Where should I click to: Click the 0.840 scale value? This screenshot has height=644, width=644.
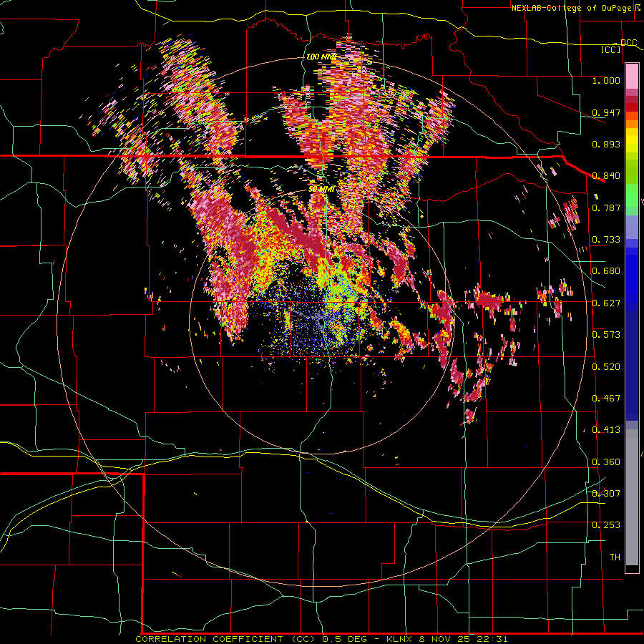pyautogui.click(x=606, y=176)
